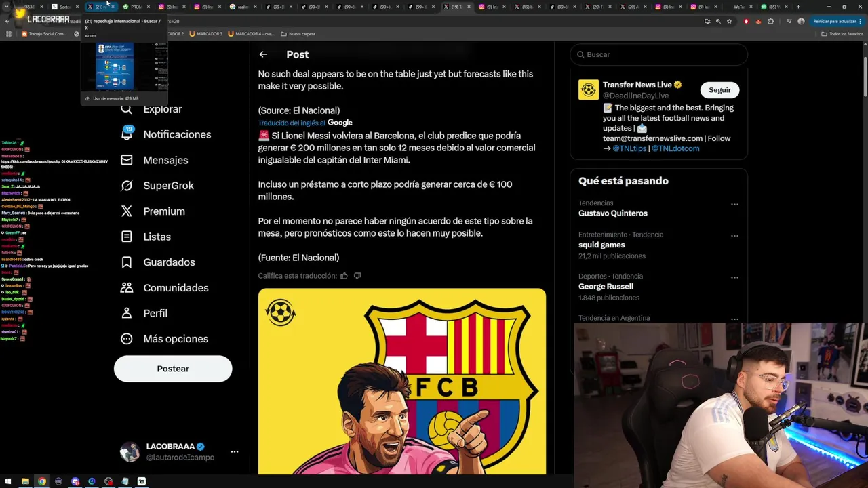Follow Transfer News Live with Seguir
Viewport: 868px width, 488px height.
(719, 90)
